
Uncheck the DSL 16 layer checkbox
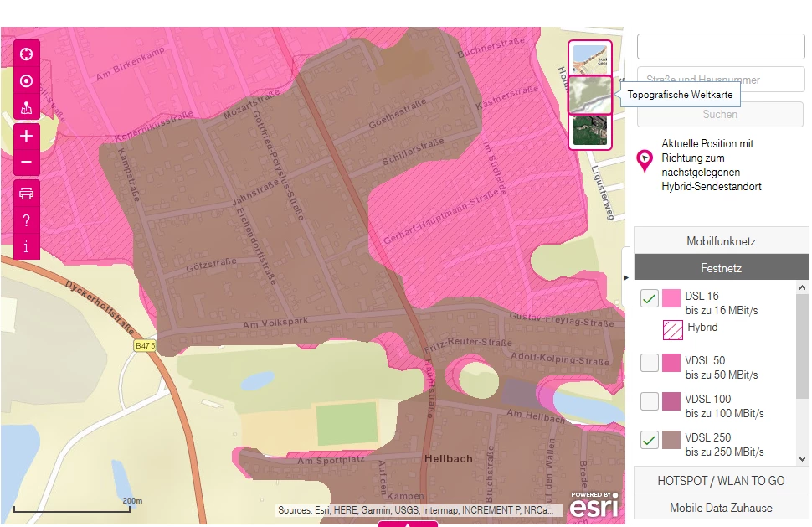[649, 298]
